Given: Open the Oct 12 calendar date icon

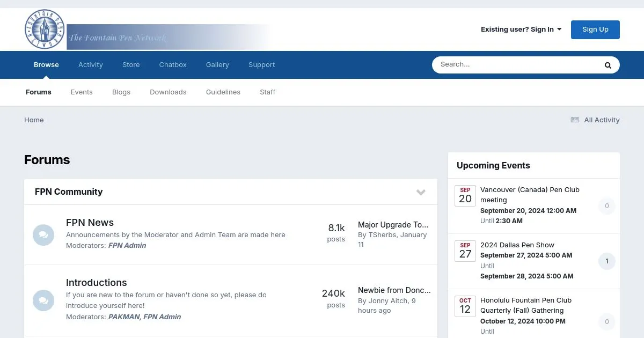Looking at the screenshot, I should pyautogui.click(x=465, y=306).
